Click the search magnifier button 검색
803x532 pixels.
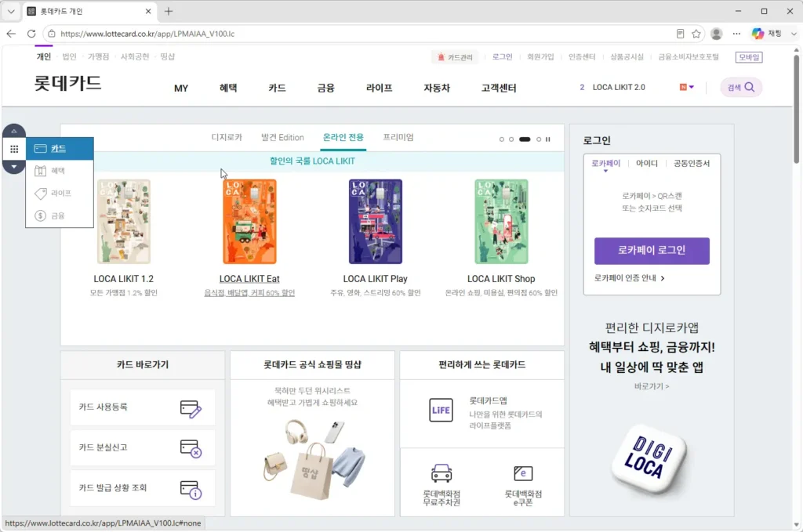[741, 88]
